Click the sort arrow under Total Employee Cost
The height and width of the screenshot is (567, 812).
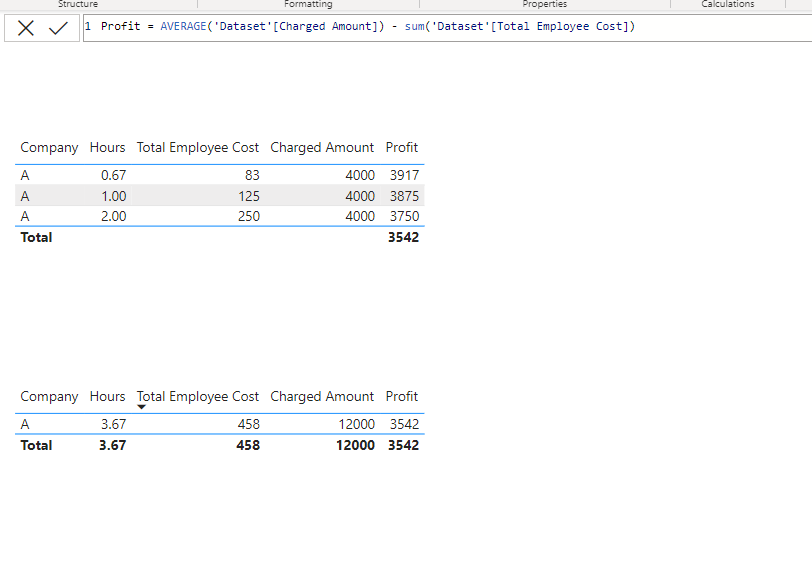(x=141, y=407)
